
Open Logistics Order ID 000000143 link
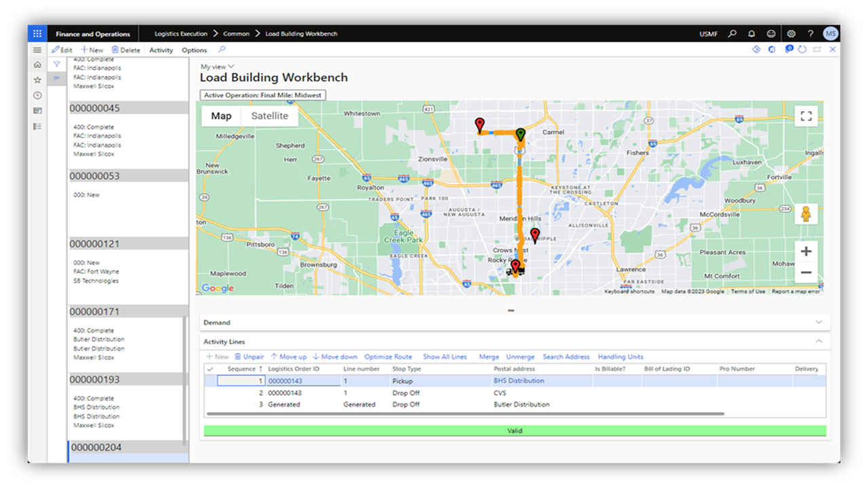coord(285,381)
